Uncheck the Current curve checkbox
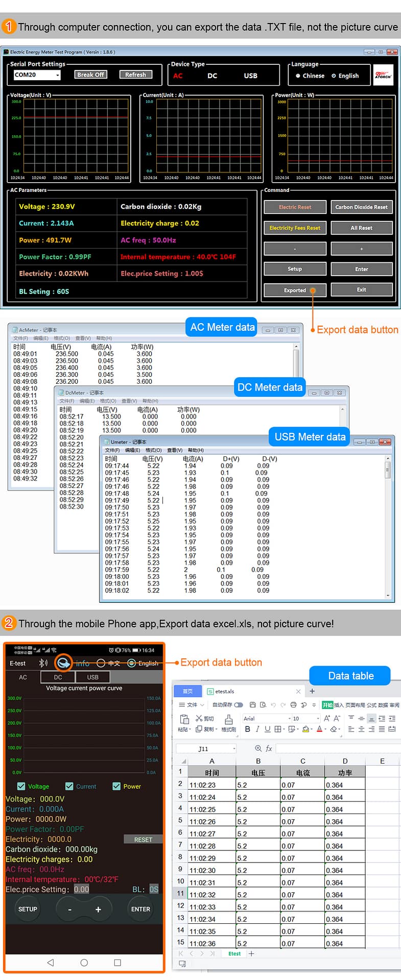 tap(69, 786)
